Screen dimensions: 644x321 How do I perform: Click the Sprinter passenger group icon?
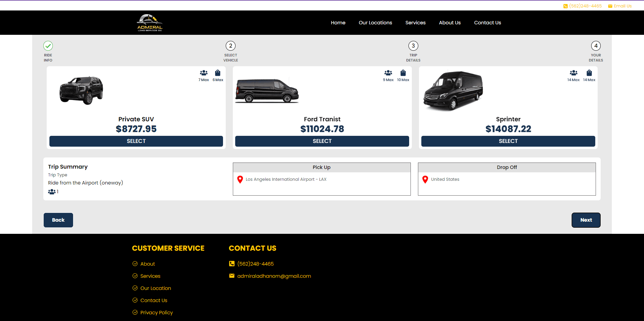coord(573,73)
